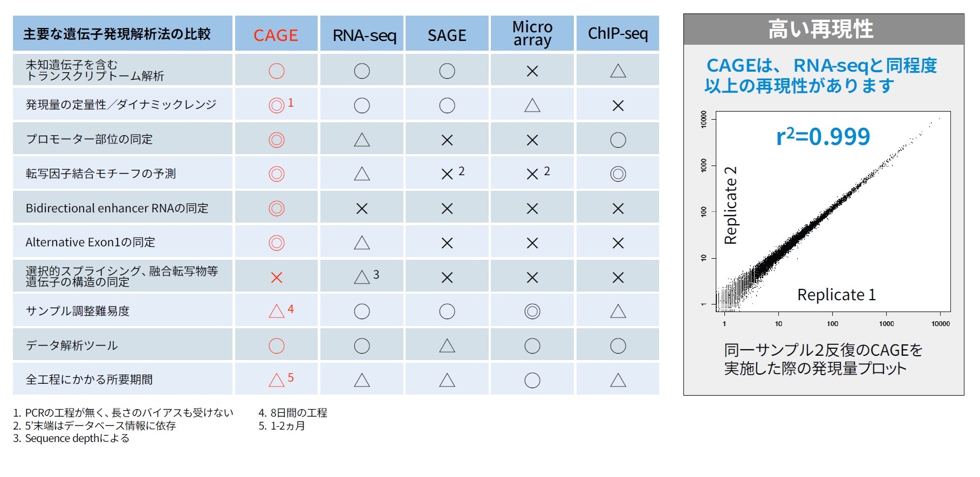Click the 高い再現性 gray title banner

click(823, 30)
